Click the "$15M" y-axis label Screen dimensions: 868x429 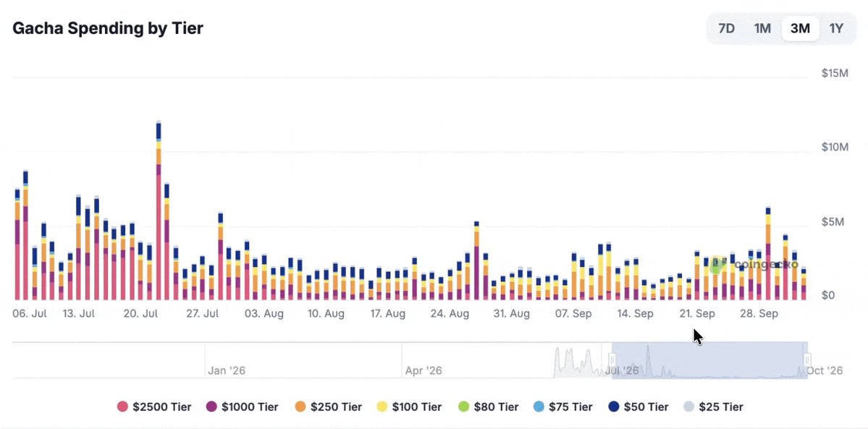(835, 73)
